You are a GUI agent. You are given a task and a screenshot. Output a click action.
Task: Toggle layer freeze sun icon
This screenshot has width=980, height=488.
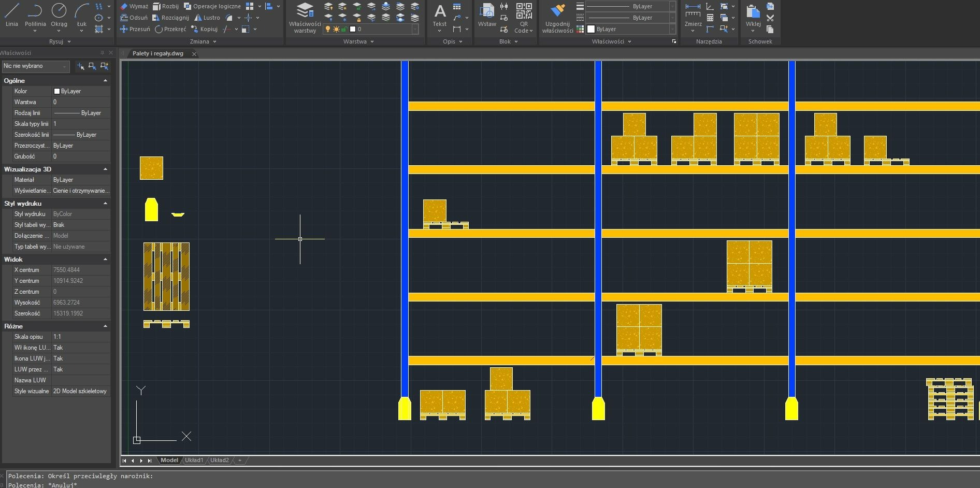tap(336, 30)
